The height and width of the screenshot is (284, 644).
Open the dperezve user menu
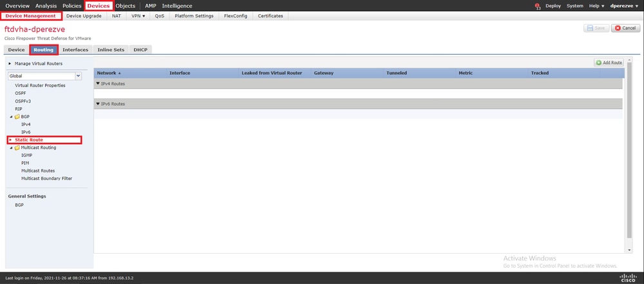click(624, 6)
